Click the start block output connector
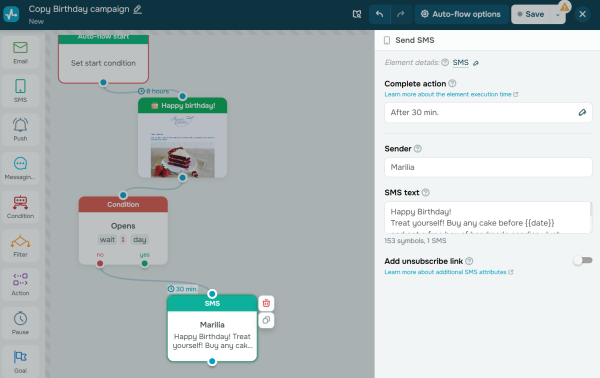600x378 pixels. [x=103, y=82]
